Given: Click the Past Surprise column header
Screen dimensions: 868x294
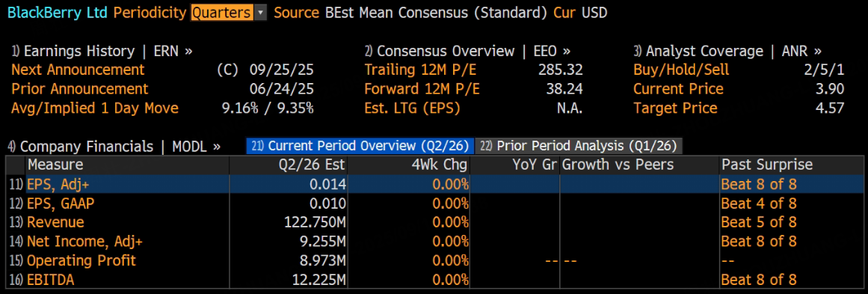Looking at the screenshot, I should coord(767,165).
